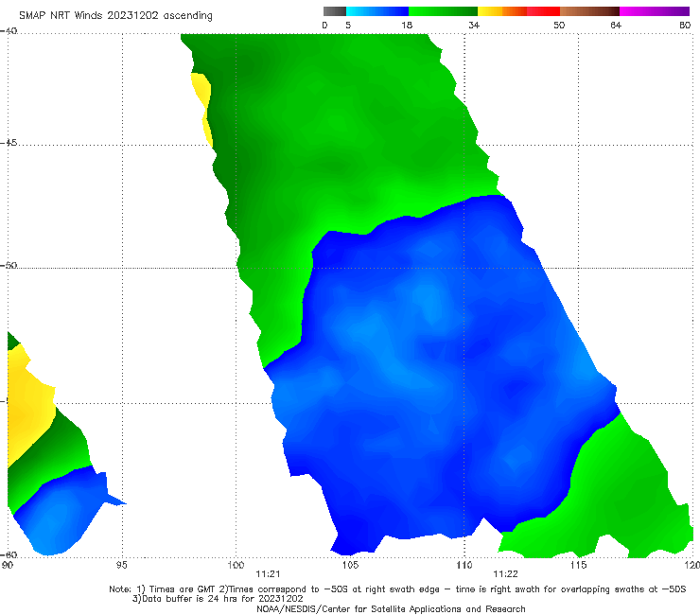Click the swath time label '11:21'
This screenshot has width=700, height=615.
[268, 574]
